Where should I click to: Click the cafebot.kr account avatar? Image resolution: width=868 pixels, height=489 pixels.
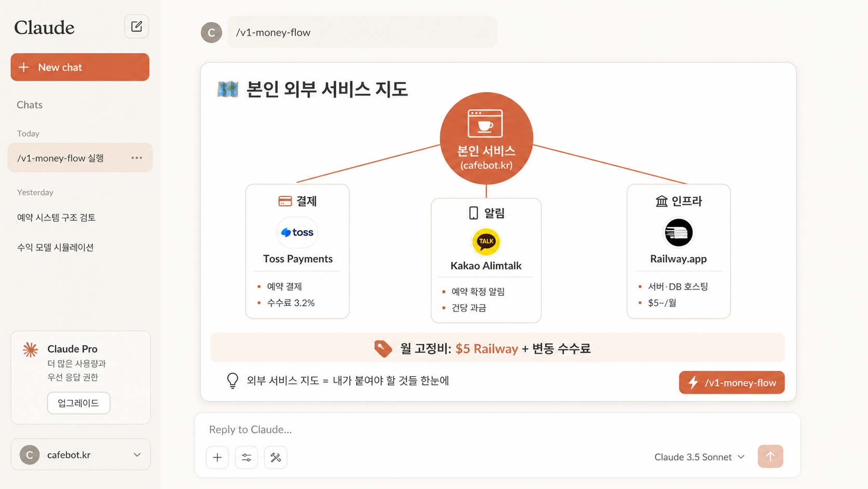pyautogui.click(x=30, y=455)
